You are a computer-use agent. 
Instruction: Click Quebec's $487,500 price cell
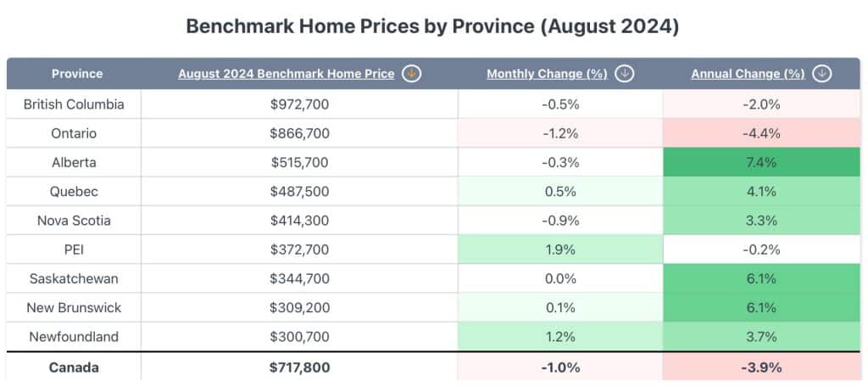[299, 192]
